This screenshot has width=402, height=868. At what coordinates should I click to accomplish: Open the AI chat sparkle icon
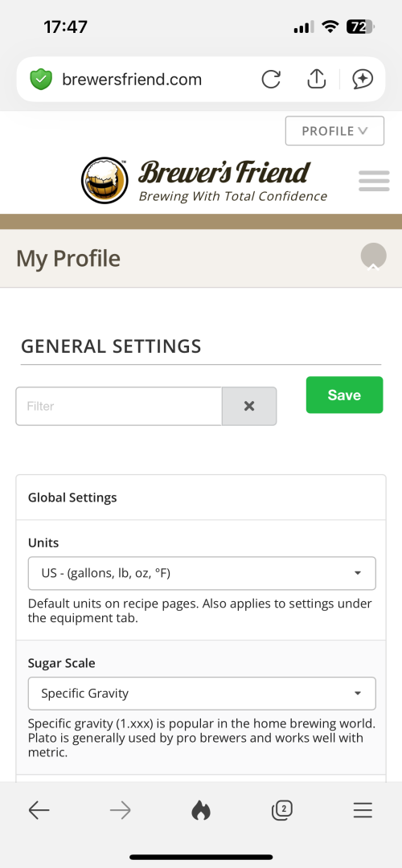pyautogui.click(x=363, y=79)
